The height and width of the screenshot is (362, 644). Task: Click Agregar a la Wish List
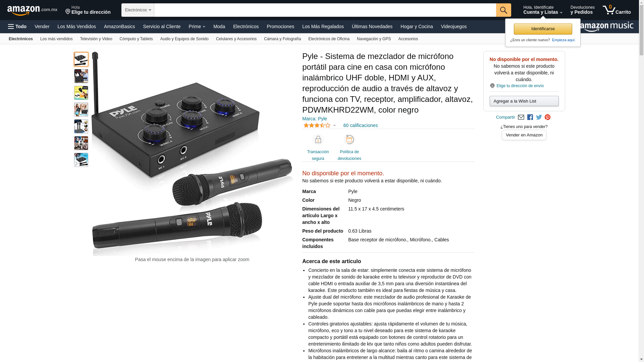524,101
